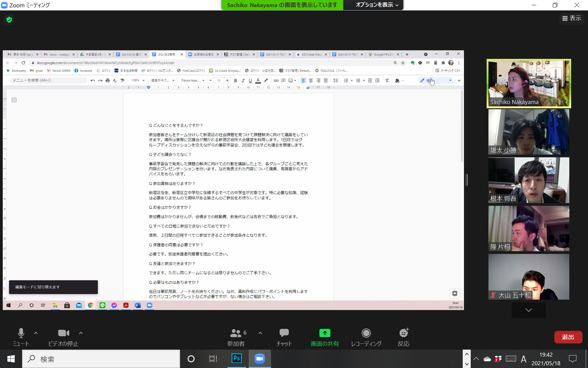Toggle video with ビデオの停止 button
The width and height of the screenshot is (588, 368).
[63, 337]
